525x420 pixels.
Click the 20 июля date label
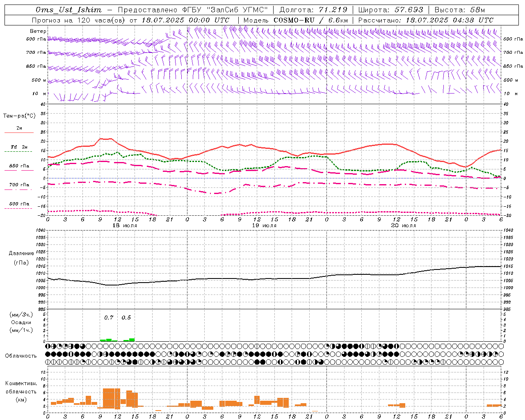pos(404,226)
